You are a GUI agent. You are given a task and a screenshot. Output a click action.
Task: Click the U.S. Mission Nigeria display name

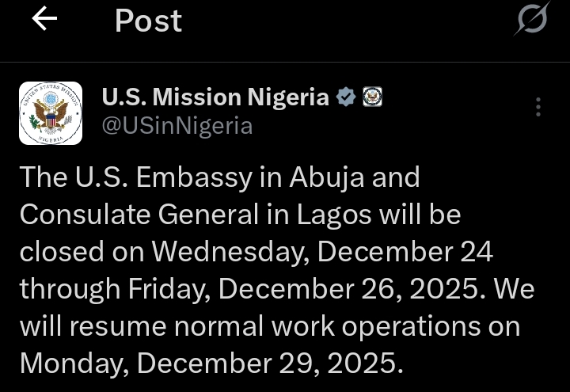215,97
